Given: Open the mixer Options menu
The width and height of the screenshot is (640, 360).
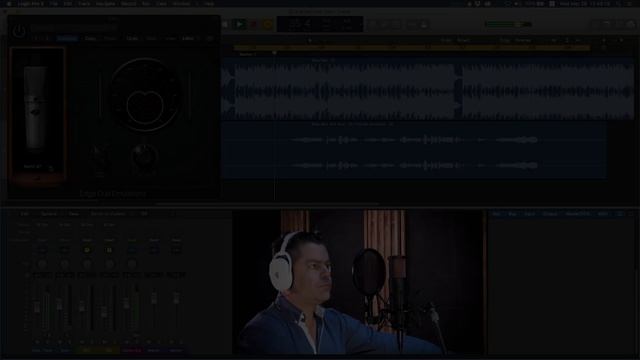Looking at the screenshot, I should point(49,213).
